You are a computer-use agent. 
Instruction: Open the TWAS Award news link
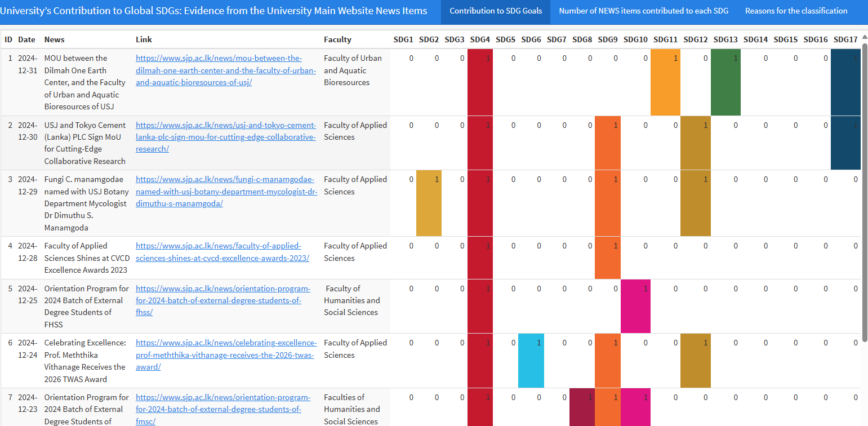pyautogui.click(x=225, y=354)
